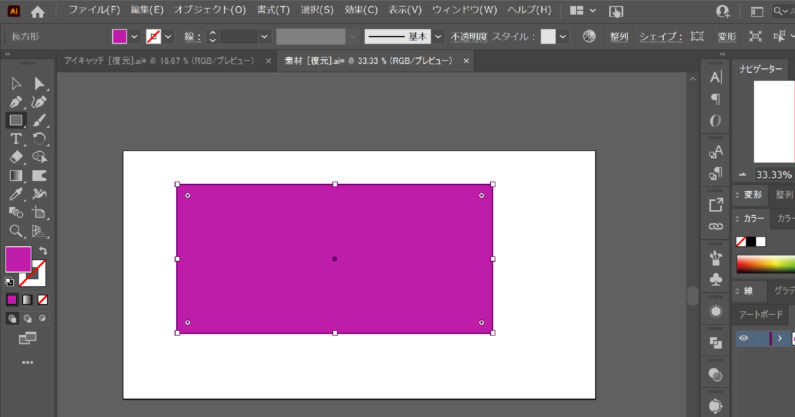The width and height of the screenshot is (795, 417).
Task: Select the Type tool
Action: [x=16, y=138]
